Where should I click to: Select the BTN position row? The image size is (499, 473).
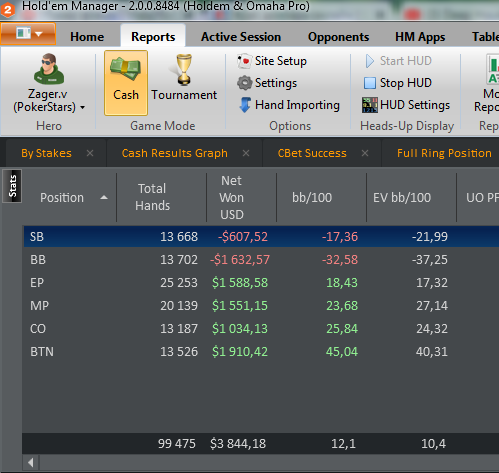pyautogui.click(x=261, y=352)
